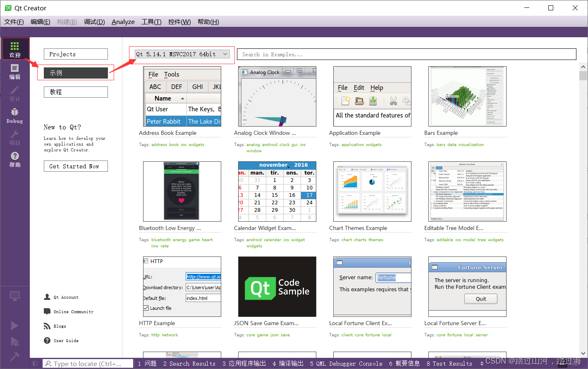Open Calendar Widget Example thumbnail
This screenshot has height=369, width=588.
click(277, 192)
